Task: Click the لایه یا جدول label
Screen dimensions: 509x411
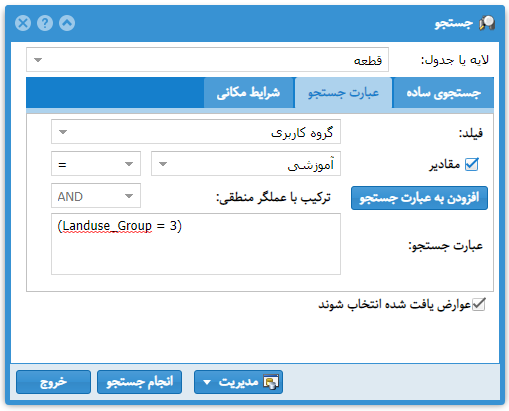Action: [x=455, y=60]
